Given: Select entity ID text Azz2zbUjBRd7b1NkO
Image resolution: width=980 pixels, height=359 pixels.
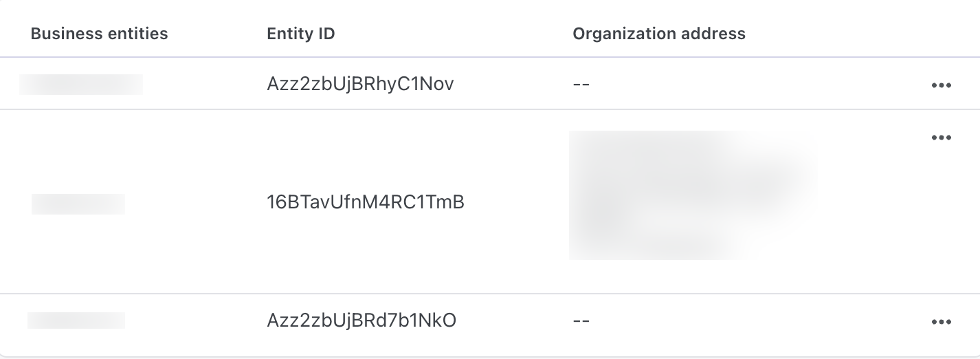Looking at the screenshot, I should [361, 320].
